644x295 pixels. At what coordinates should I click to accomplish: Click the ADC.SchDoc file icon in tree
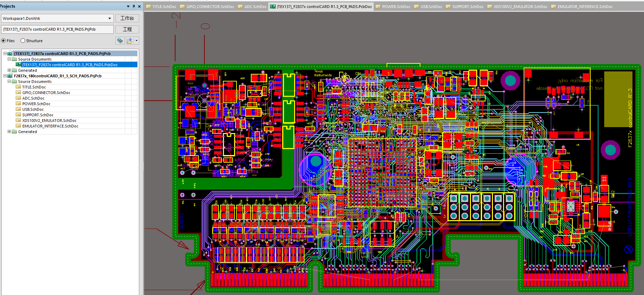[18, 98]
